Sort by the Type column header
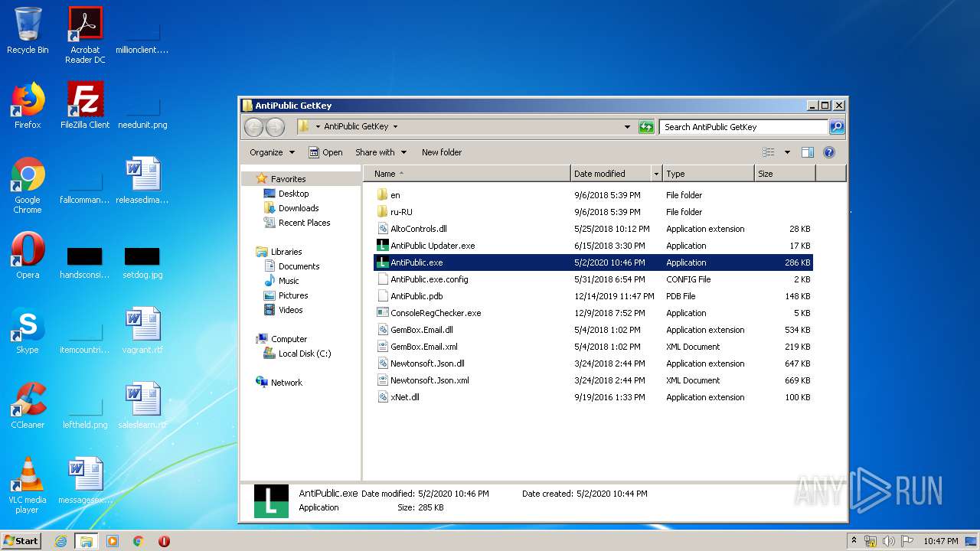This screenshot has width=980, height=551. 708,174
